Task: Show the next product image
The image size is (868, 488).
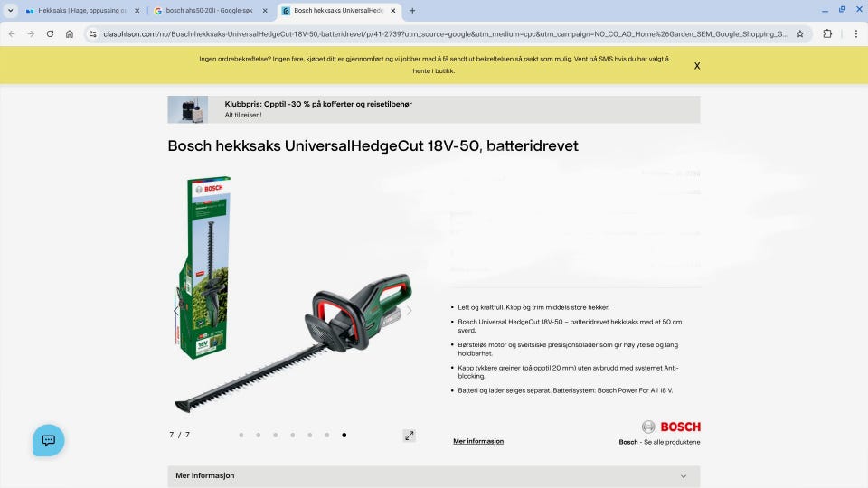Action: coord(409,310)
